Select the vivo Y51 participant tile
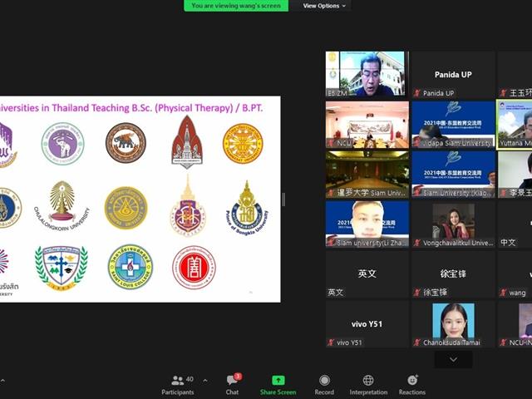 pyautogui.click(x=367, y=324)
